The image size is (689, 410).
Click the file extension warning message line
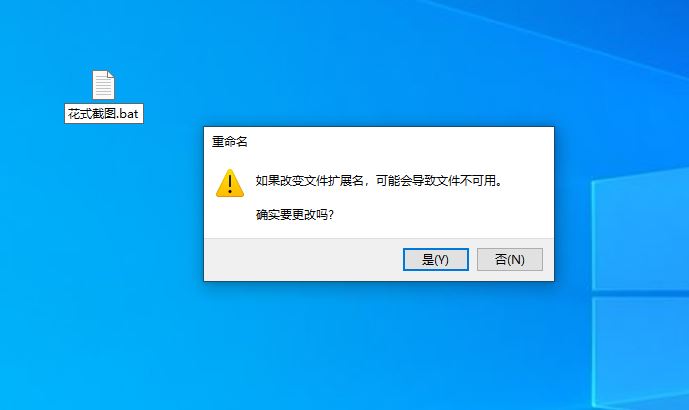(x=379, y=180)
